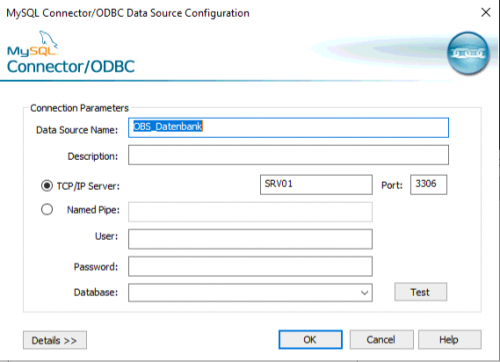500x362 pixels.
Task: Click the dialog title bar text
Action: tap(128, 13)
